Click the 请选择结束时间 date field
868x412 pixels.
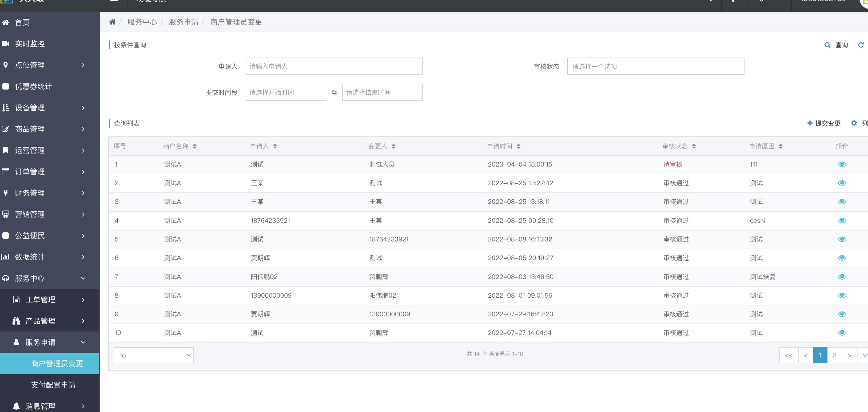(382, 92)
